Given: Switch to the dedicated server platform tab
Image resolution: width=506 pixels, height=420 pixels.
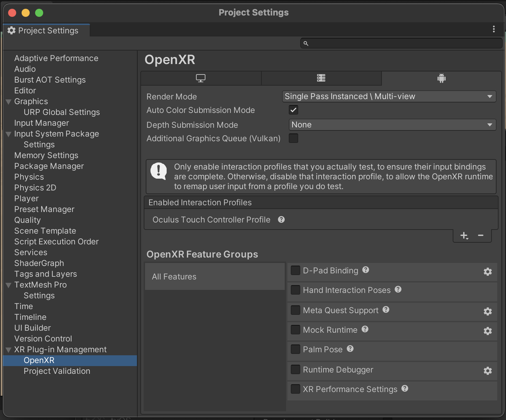Looking at the screenshot, I should (x=321, y=78).
